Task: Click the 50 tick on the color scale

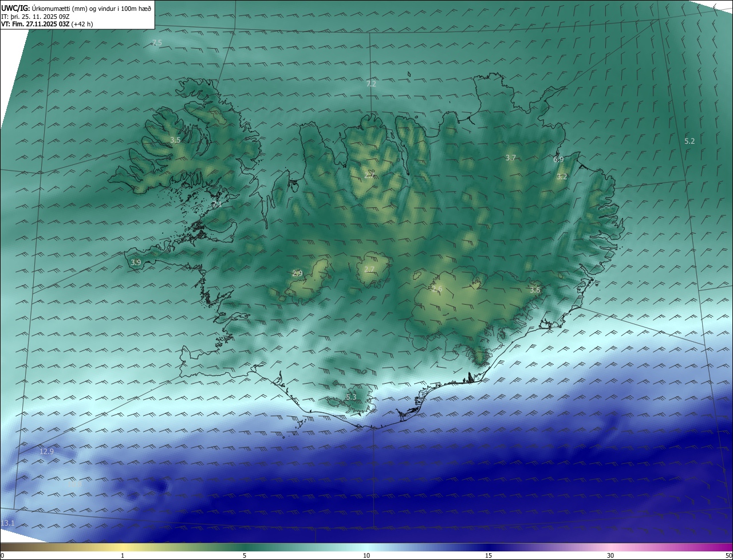Action: 728,555
